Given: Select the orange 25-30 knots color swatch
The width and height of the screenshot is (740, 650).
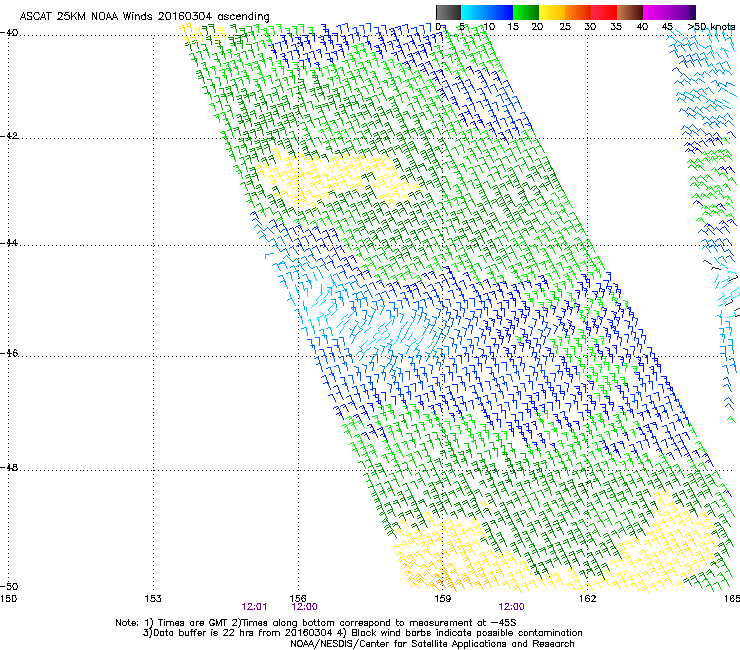Looking at the screenshot, I should [x=578, y=12].
